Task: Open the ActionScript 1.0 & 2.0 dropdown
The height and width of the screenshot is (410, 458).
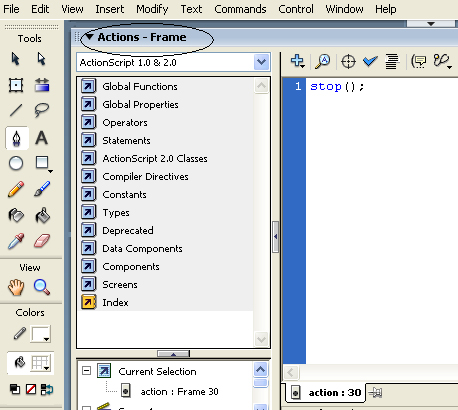Action: [261, 62]
